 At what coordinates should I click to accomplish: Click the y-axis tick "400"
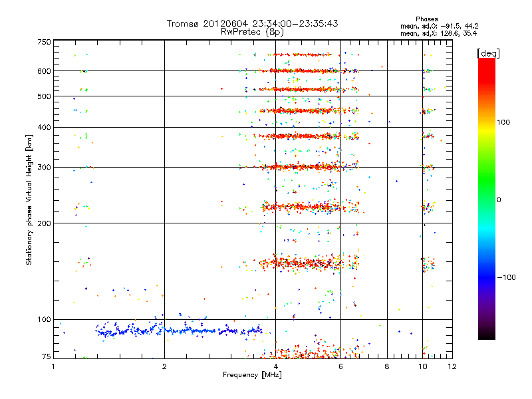pyautogui.click(x=44, y=128)
